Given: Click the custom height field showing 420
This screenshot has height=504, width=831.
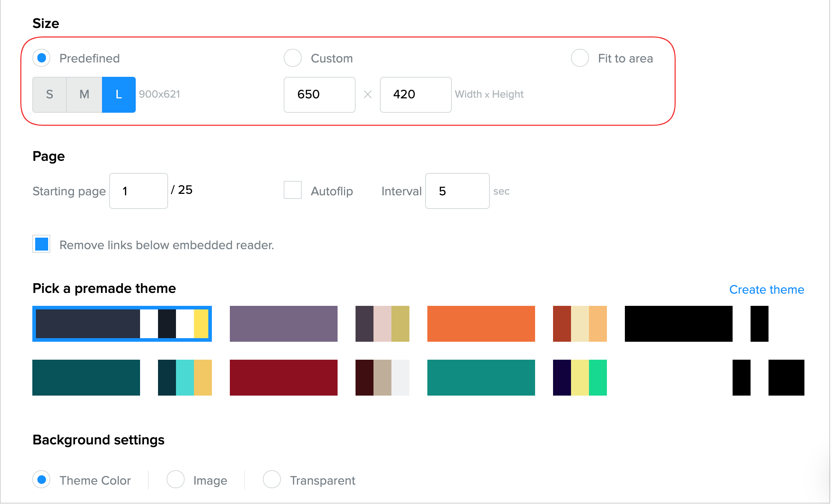Looking at the screenshot, I should click(x=415, y=94).
